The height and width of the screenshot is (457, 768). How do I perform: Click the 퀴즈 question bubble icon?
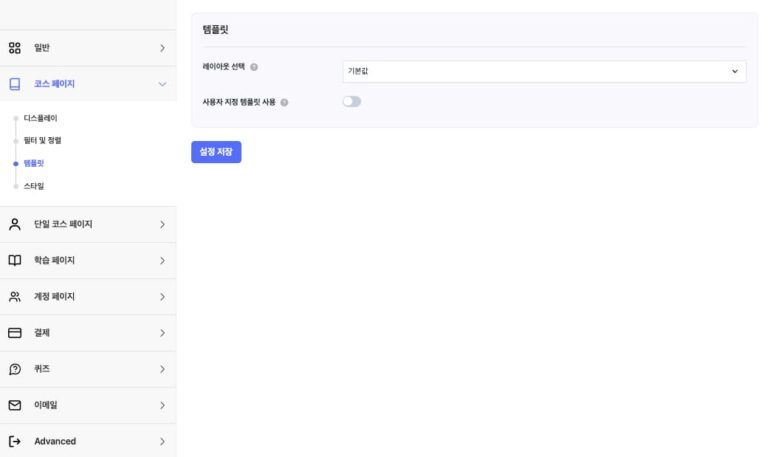click(15, 369)
